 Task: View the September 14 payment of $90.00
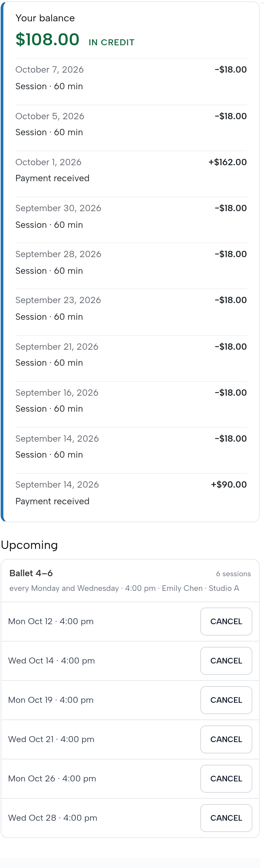point(131,496)
